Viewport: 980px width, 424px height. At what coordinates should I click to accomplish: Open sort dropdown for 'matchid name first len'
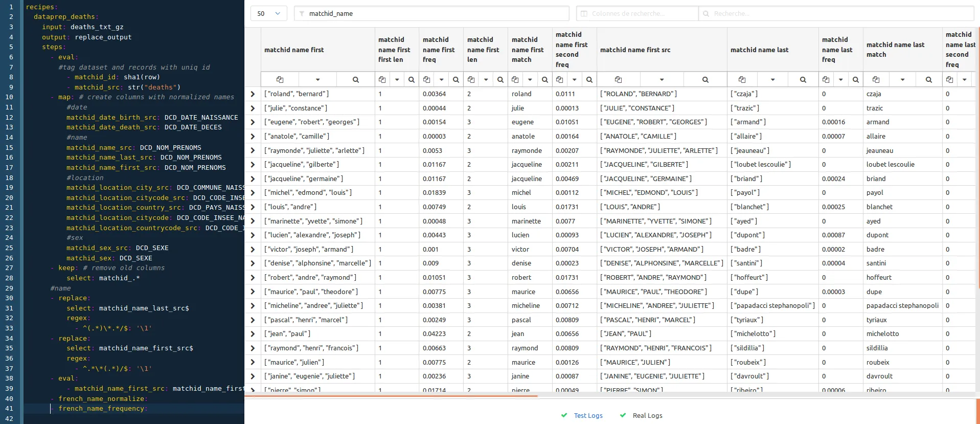coord(486,79)
